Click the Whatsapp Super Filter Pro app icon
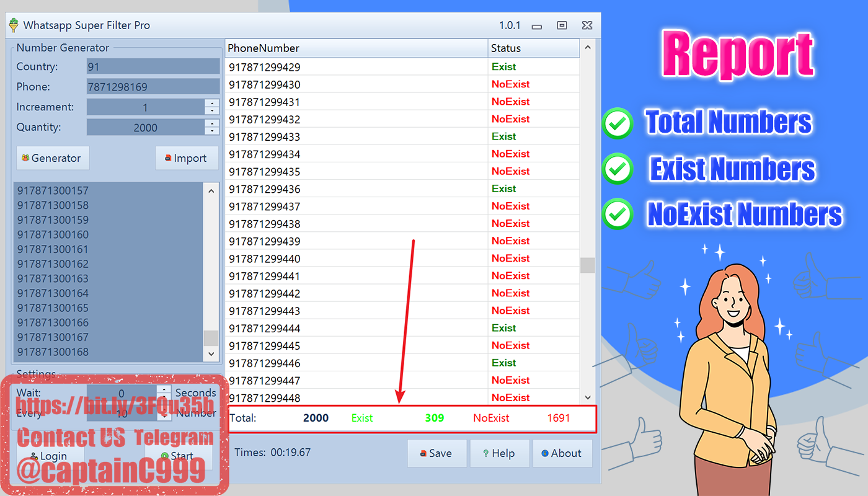 pyautogui.click(x=14, y=25)
